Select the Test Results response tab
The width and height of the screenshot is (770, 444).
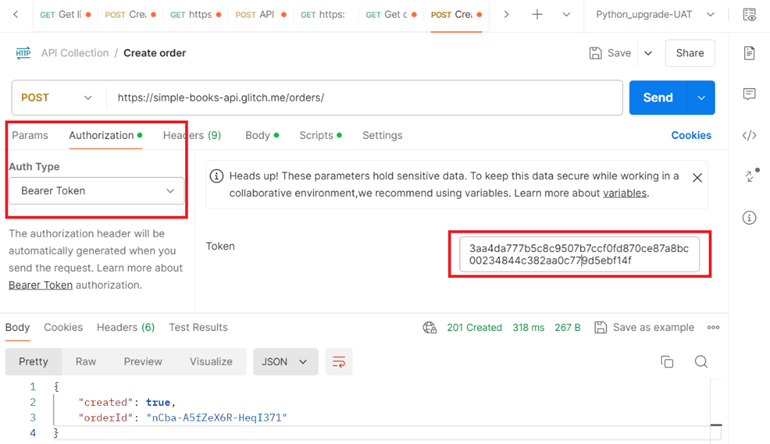click(x=198, y=327)
